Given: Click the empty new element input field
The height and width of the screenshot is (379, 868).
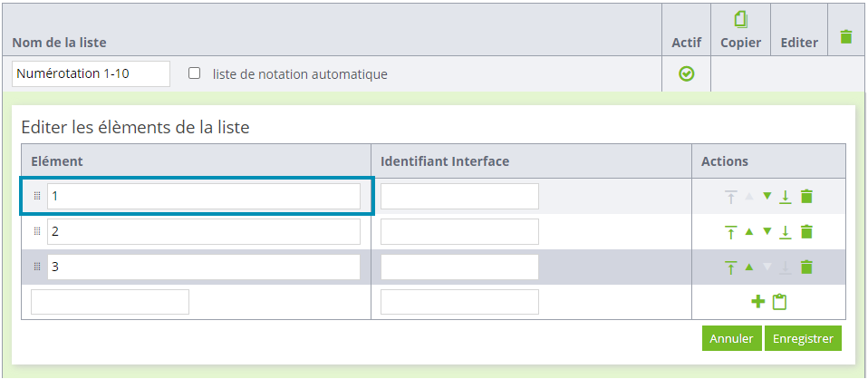Looking at the screenshot, I should [110, 302].
